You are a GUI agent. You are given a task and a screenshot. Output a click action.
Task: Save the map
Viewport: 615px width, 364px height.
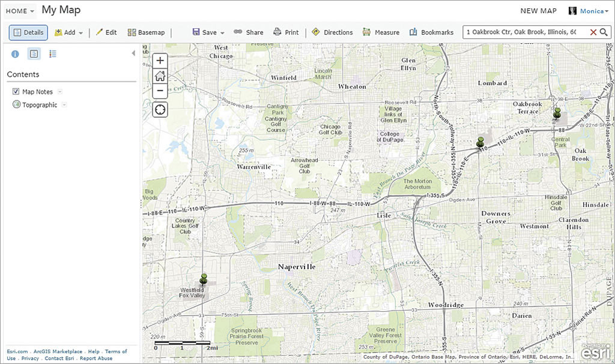[x=204, y=32]
